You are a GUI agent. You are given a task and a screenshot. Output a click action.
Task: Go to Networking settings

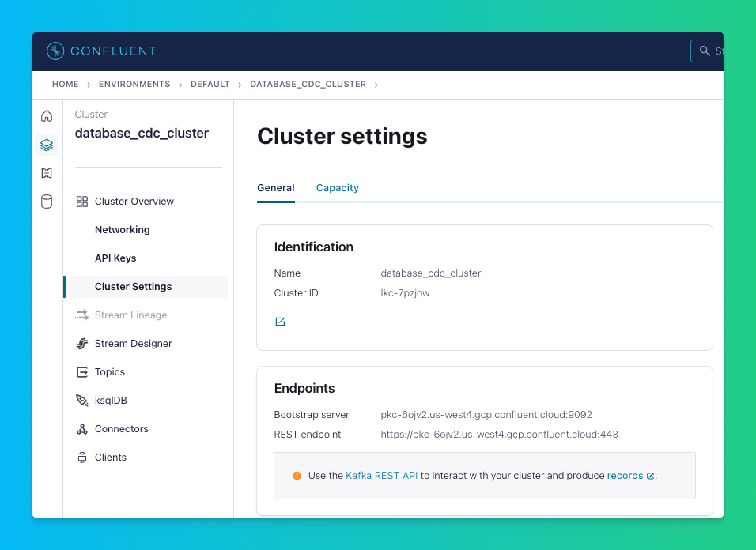point(122,230)
